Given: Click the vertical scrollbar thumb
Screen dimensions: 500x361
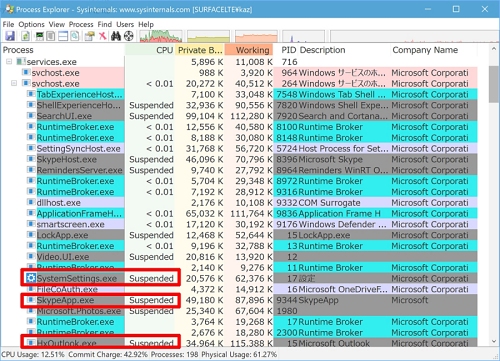Looking at the screenshot, I should click(x=494, y=84).
